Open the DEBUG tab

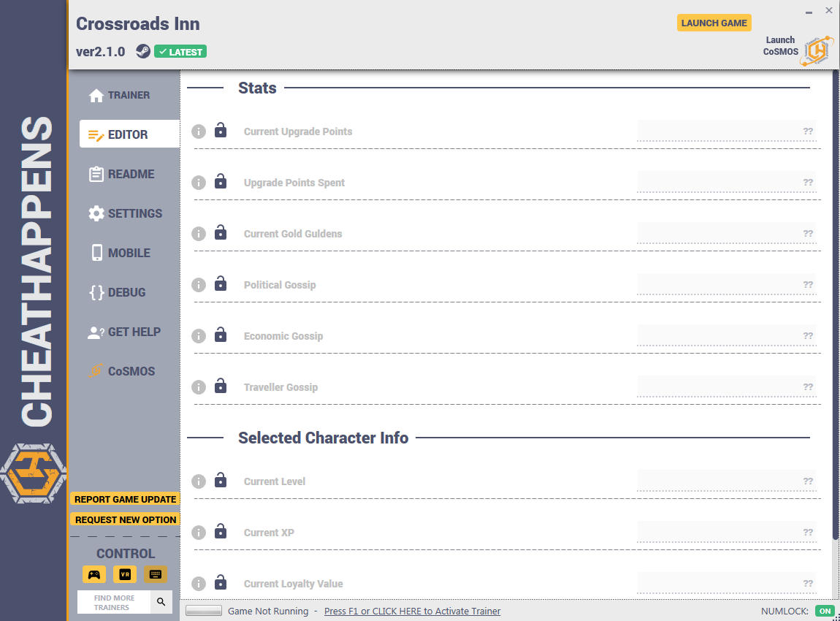tap(118, 292)
